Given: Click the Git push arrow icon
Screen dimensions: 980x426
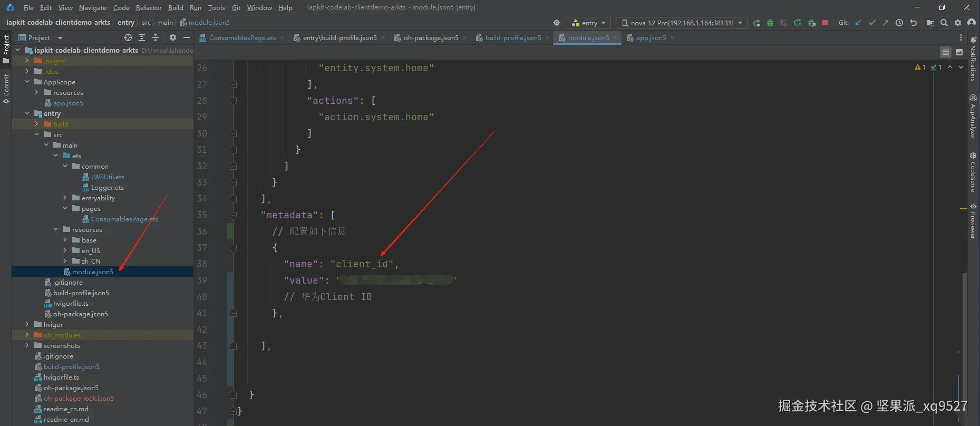Looking at the screenshot, I should click(886, 23).
